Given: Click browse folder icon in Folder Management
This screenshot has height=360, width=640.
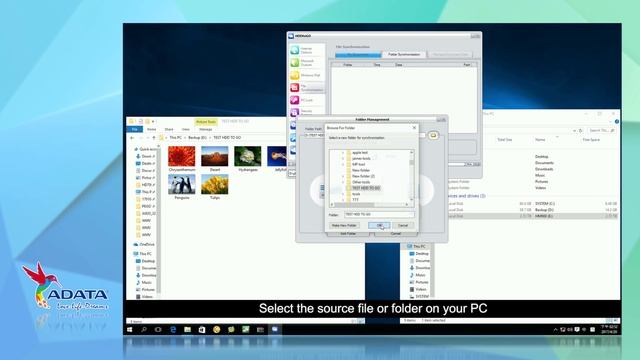Looking at the screenshot, I should (433, 135).
